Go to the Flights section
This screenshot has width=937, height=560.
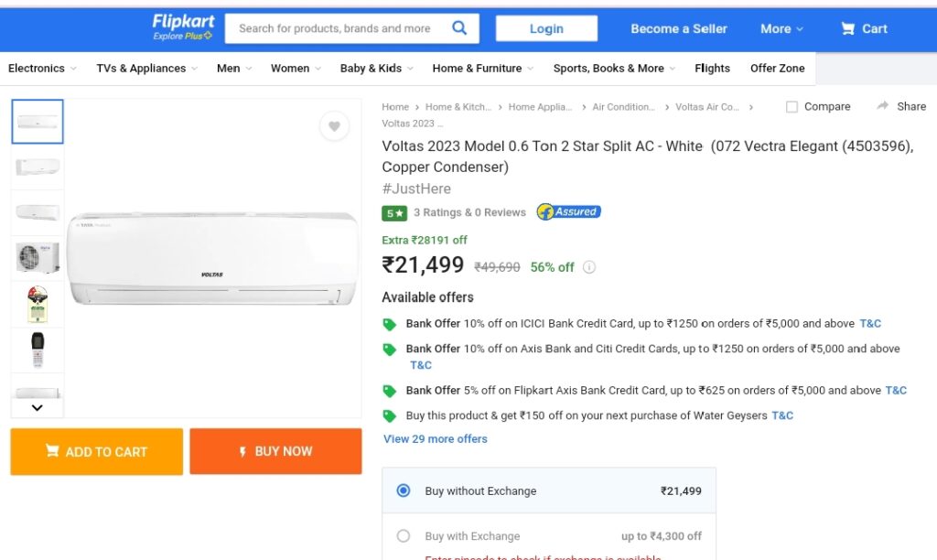point(712,68)
